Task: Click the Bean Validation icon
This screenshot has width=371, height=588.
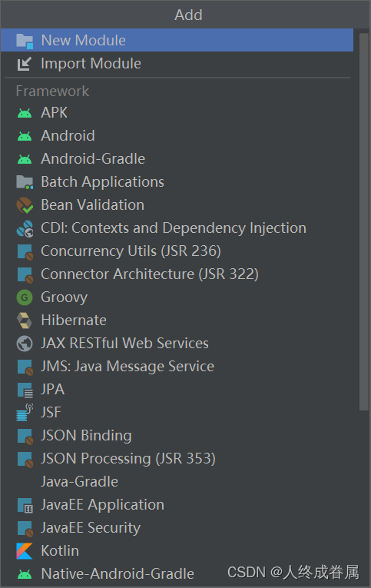Action: tap(25, 205)
